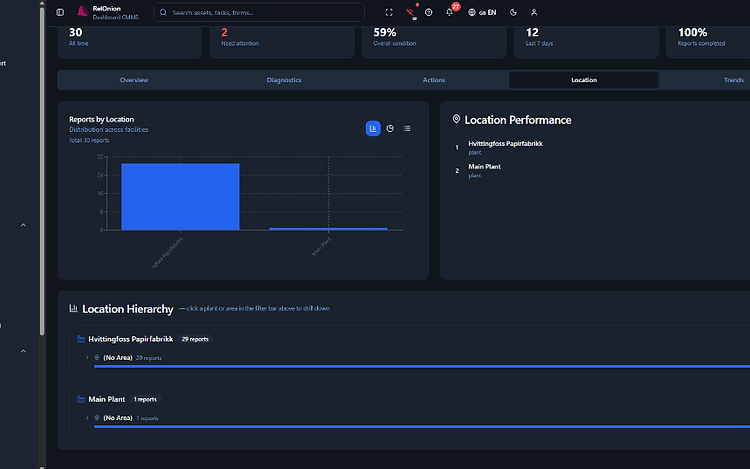Show bar chart view for reports

pos(373,128)
